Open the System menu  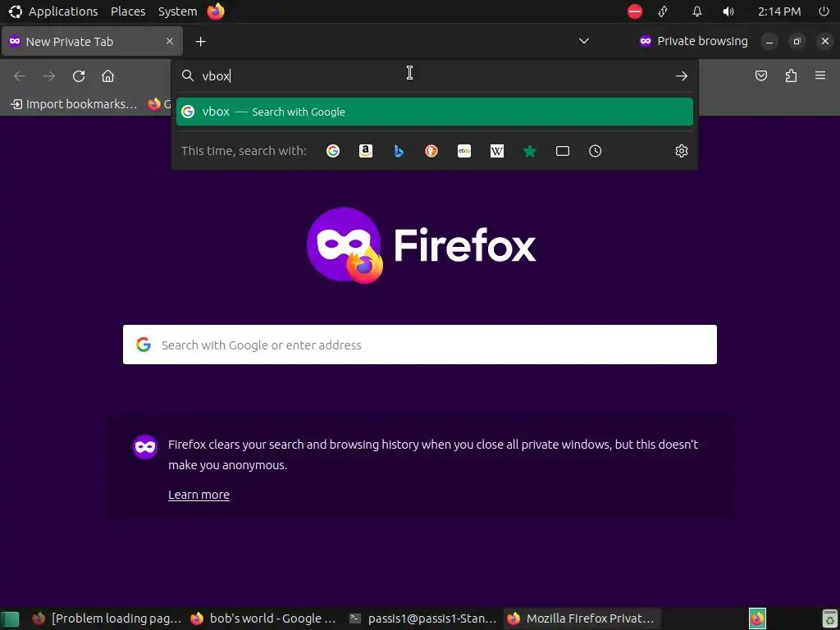point(177,11)
